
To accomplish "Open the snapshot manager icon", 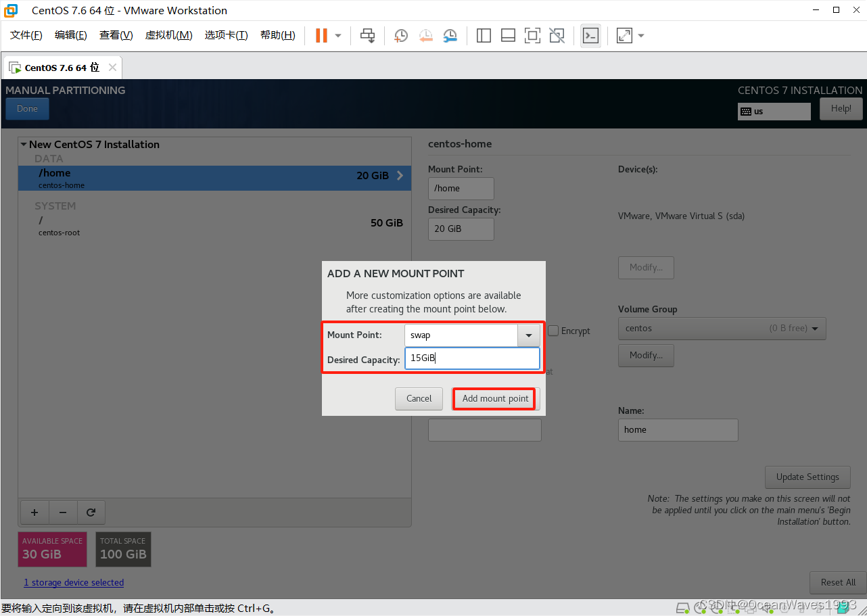I will pyautogui.click(x=450, y=35).
